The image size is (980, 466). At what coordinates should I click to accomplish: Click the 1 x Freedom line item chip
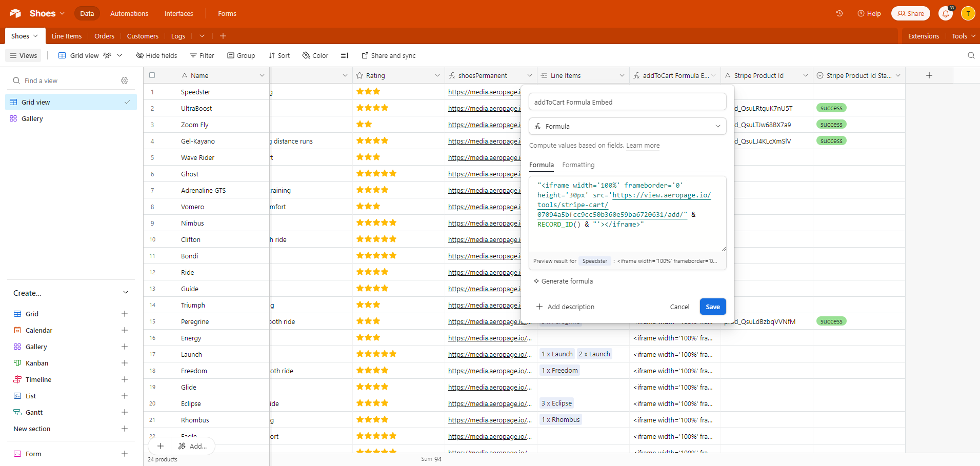tap(559, 370)
